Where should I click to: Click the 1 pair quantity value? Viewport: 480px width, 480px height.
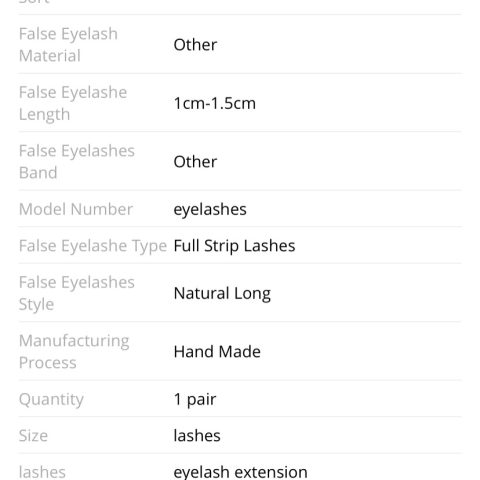(x=195, y=399)
